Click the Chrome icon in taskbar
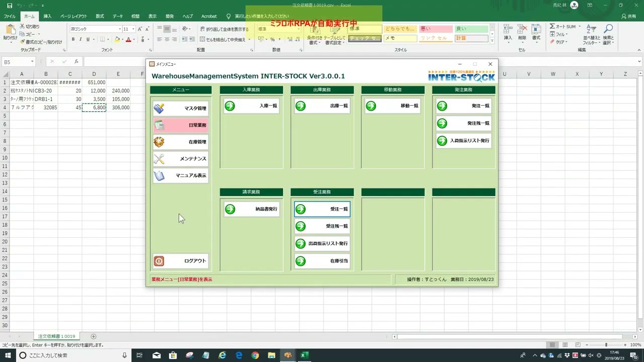Screen dimensions: 644x362 click(255, 355)
